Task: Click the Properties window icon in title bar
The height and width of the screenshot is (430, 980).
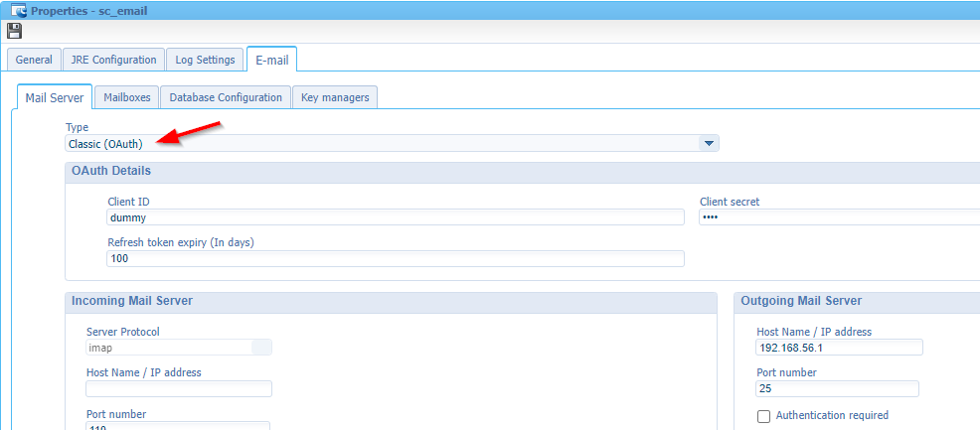Action: point(17,11)
